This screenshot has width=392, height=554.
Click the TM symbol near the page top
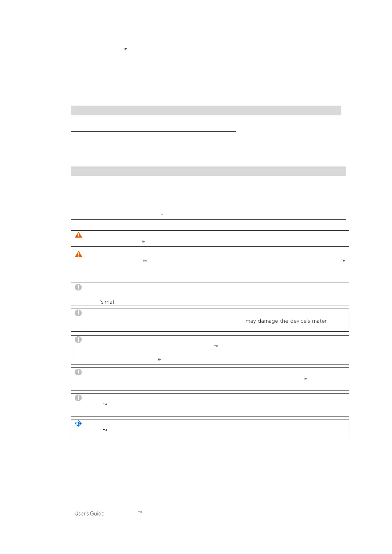[125, 49]
